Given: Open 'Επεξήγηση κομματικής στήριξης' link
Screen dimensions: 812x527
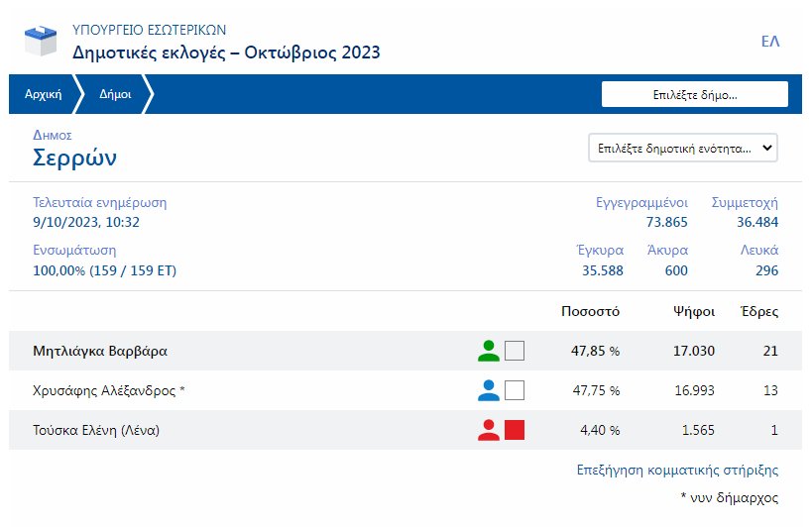Looking at the screenshot, I should point(677,471).
